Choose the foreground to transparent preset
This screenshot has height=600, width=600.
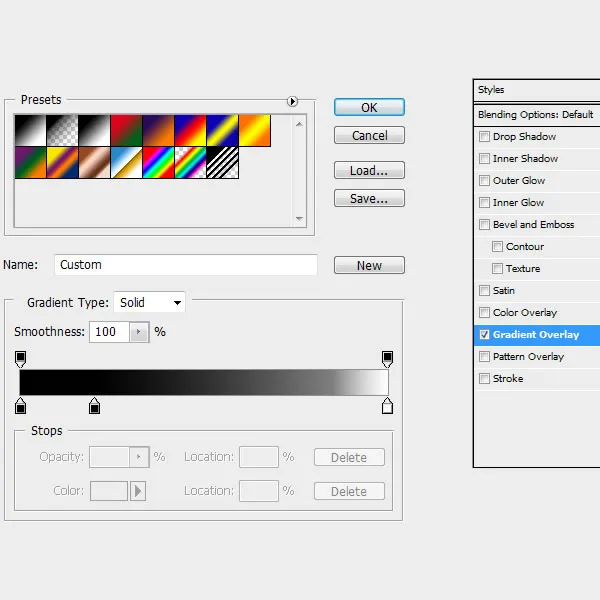[62, 131]
